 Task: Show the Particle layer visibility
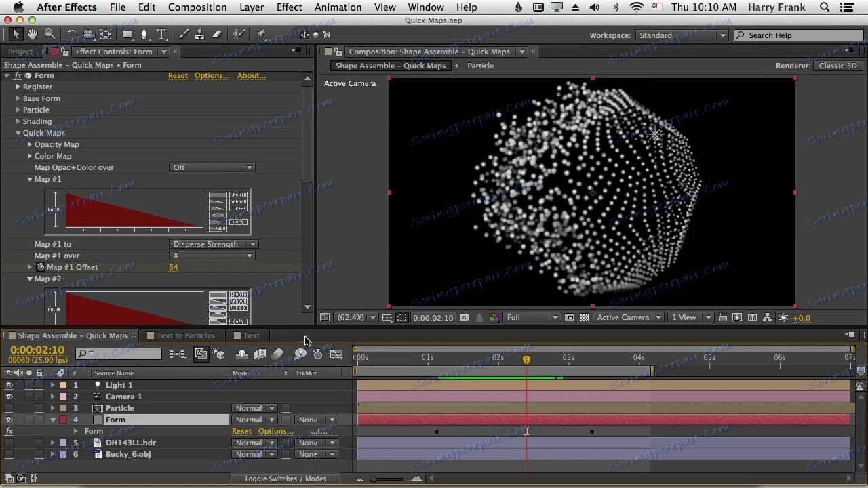(9, 408)
